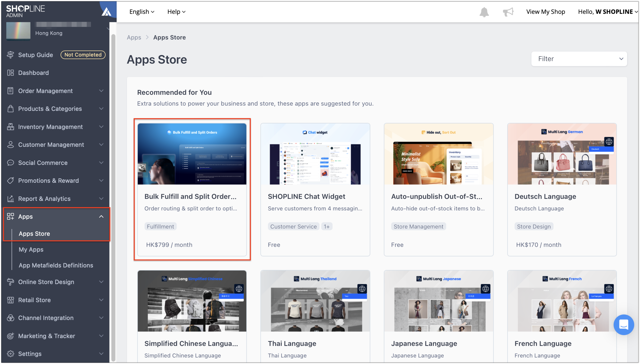This screenshot has width=640, height=364.
Task: Click the Channel Integration icon
Action: (10, 318)
